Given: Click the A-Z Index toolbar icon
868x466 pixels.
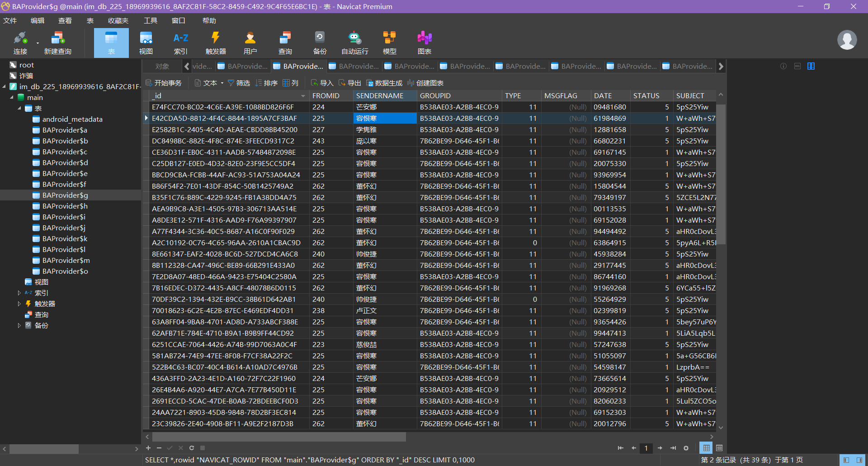Looking at the screenshot, I should click(181, 43).
